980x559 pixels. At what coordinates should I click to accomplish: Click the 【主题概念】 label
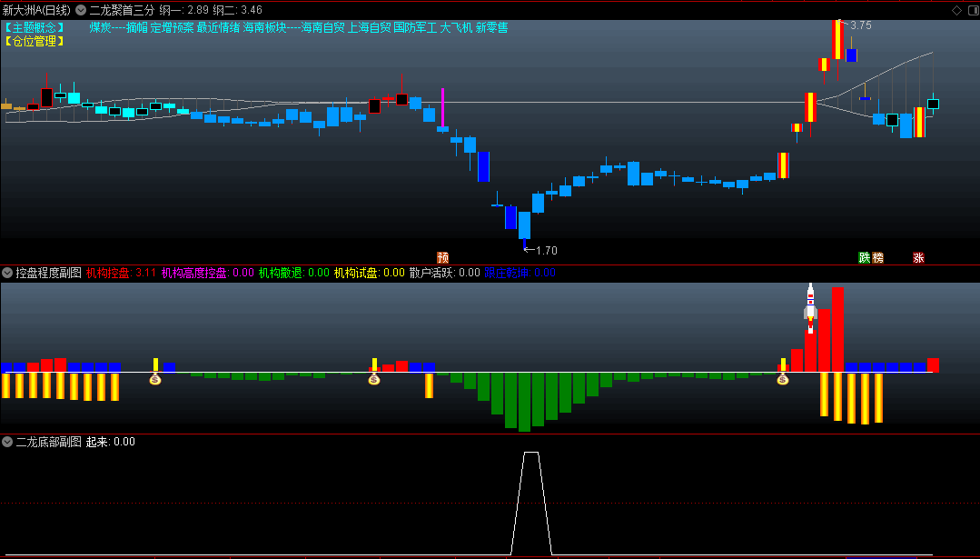[35, 27]
